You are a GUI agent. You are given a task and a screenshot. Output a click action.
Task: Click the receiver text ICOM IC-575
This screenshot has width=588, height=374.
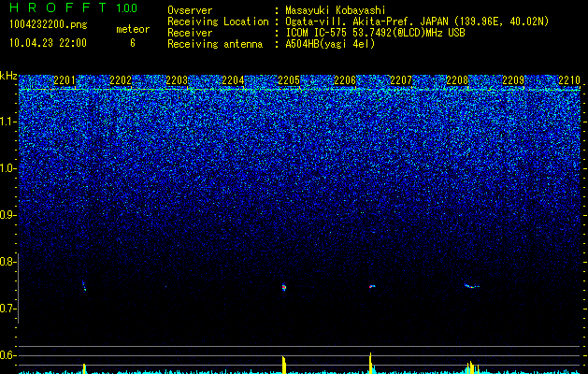(x=318, y=33)
